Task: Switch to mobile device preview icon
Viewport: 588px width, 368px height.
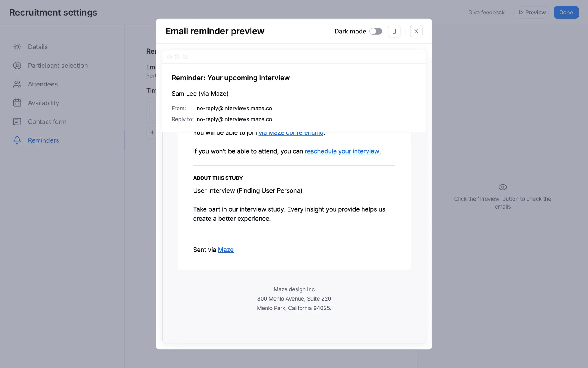Action: point(394,31)
